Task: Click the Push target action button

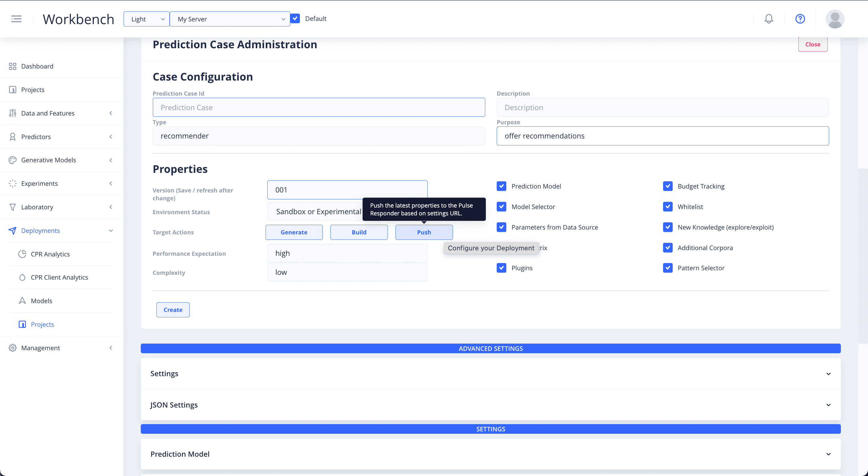Action: pyautogui.click(x=424, y=232)
